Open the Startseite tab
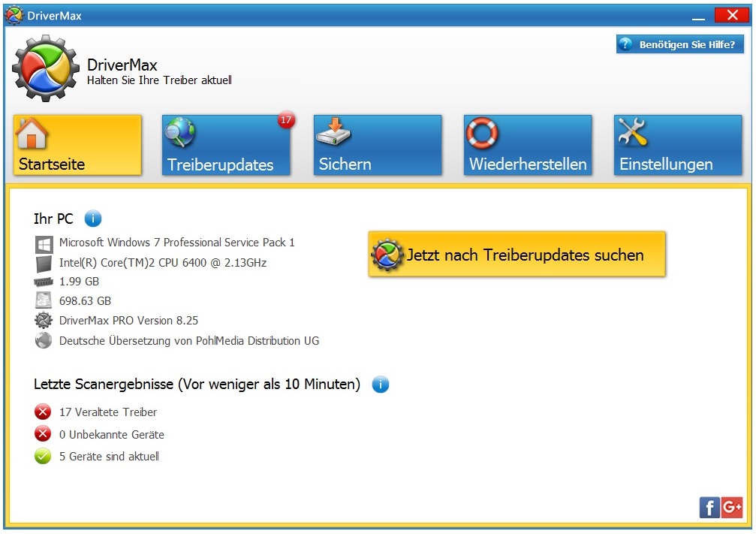The height and width of the screenshot is (534, 756). 77,145
